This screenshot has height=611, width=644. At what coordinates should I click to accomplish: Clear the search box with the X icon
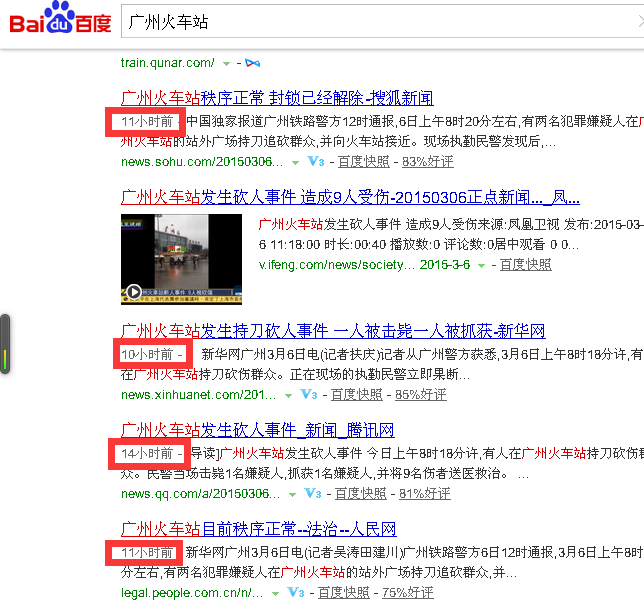640,21
